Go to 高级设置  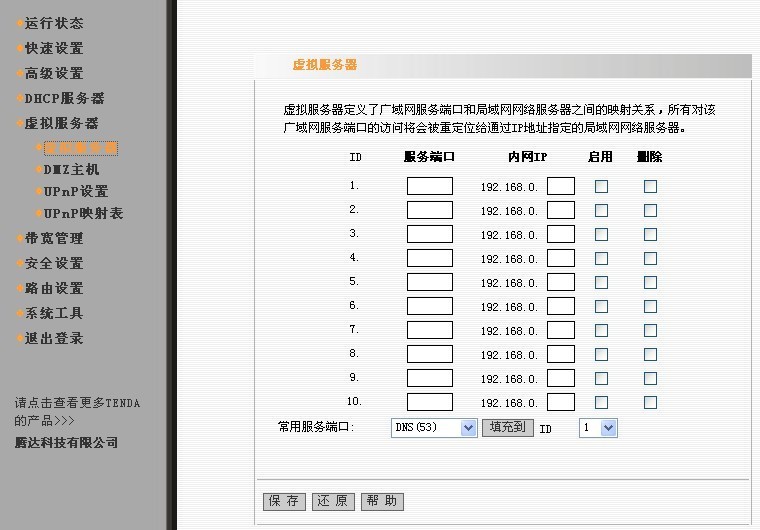(x=54, y=74)
